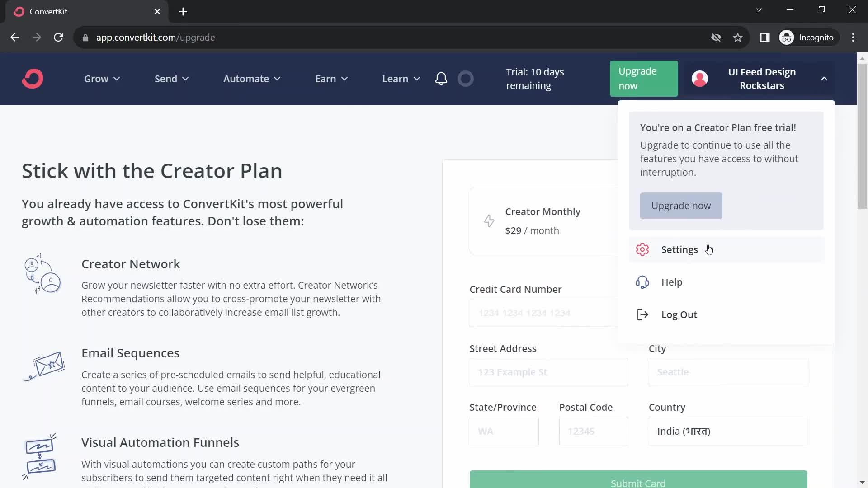The image size is (868, 488).
Task: Click the UI Feed Design Rockstars account name
Action: [x=762, y=79]
